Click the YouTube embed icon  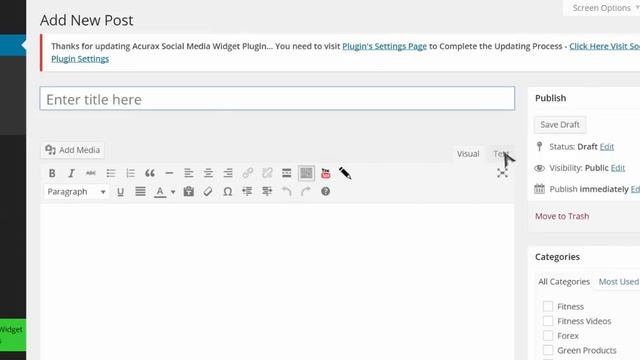click(x=326, y=173)
